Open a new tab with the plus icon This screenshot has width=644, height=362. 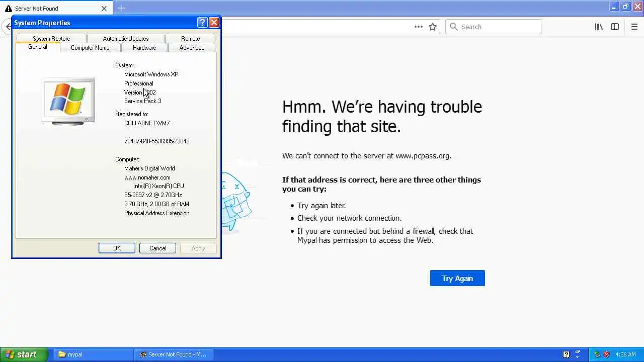121,8
